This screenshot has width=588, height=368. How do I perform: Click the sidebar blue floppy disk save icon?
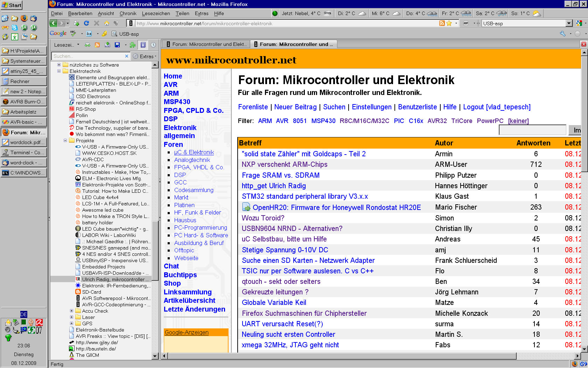point(117,45)
